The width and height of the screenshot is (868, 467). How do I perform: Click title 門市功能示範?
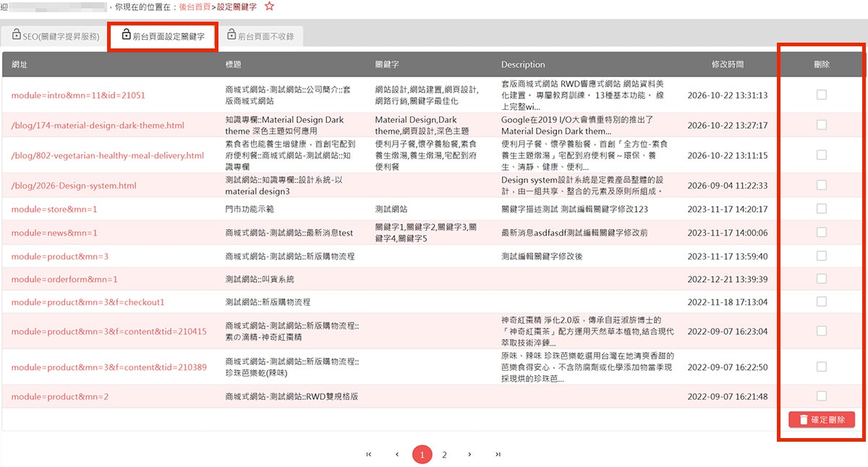click(x=250, y=209)
